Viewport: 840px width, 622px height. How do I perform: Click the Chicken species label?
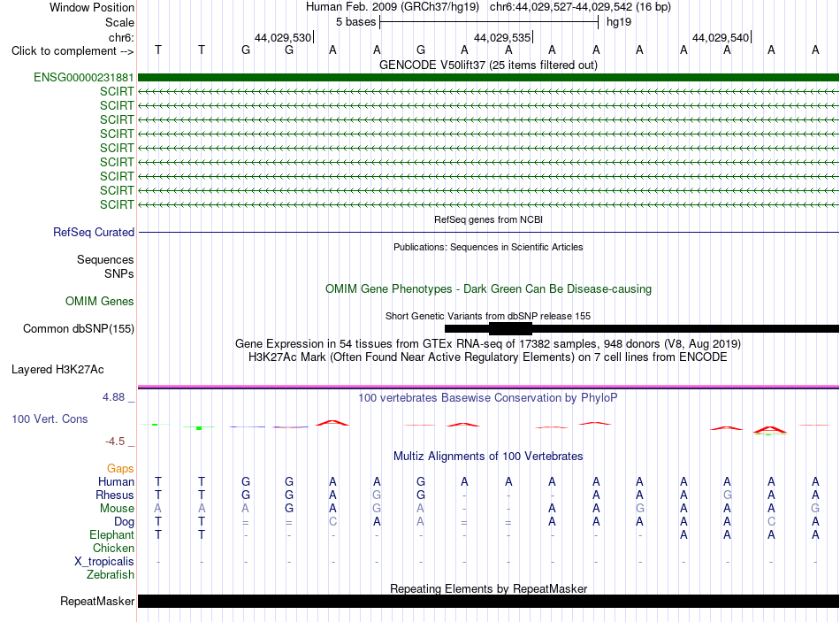pos(113,548)
